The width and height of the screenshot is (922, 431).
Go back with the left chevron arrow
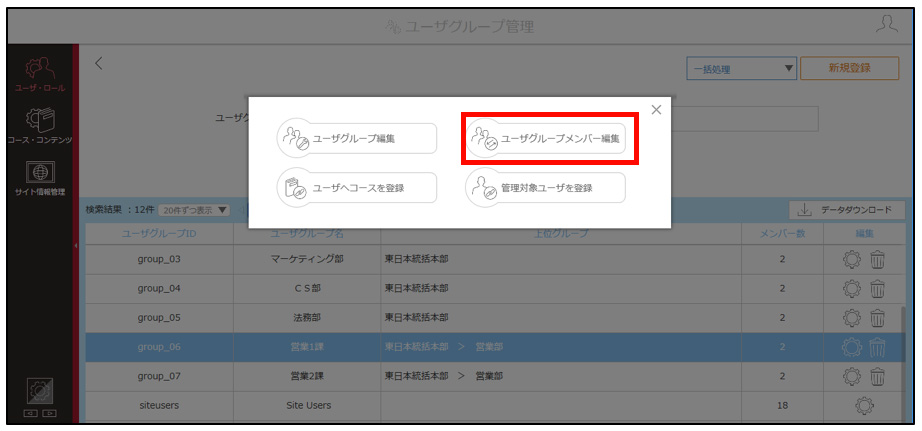pyautogui.click(x=99, y=64)
